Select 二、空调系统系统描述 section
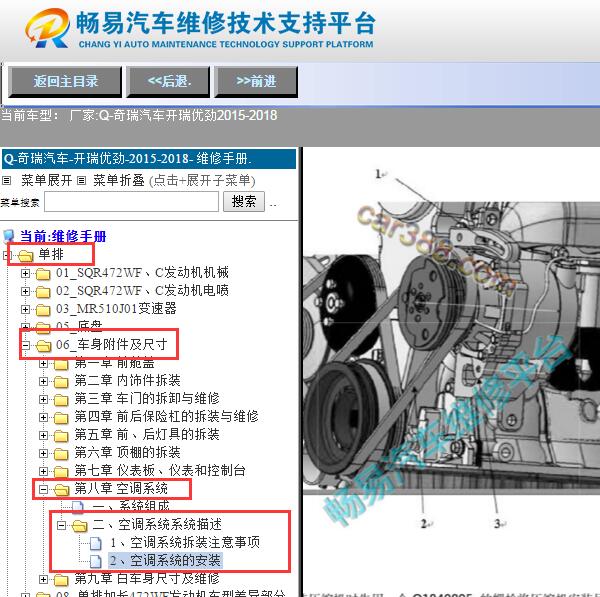Screen dimensions: 600x597 (x=157, y=525)
